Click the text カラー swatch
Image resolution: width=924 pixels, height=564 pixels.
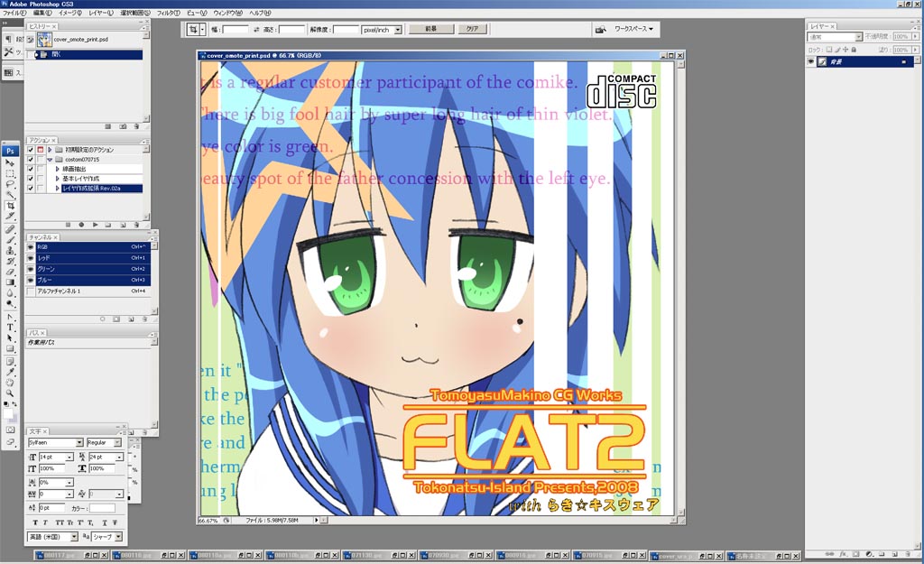[x=102, y=508]
